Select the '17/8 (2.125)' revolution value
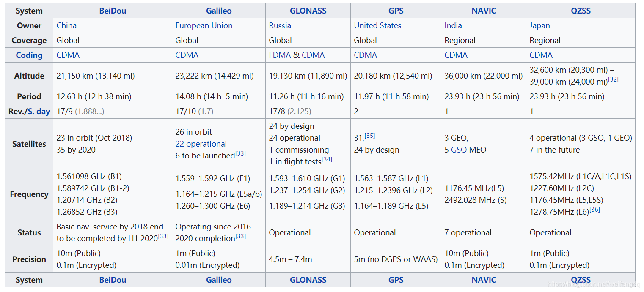The image size is (644, 292). coord(290,112)
